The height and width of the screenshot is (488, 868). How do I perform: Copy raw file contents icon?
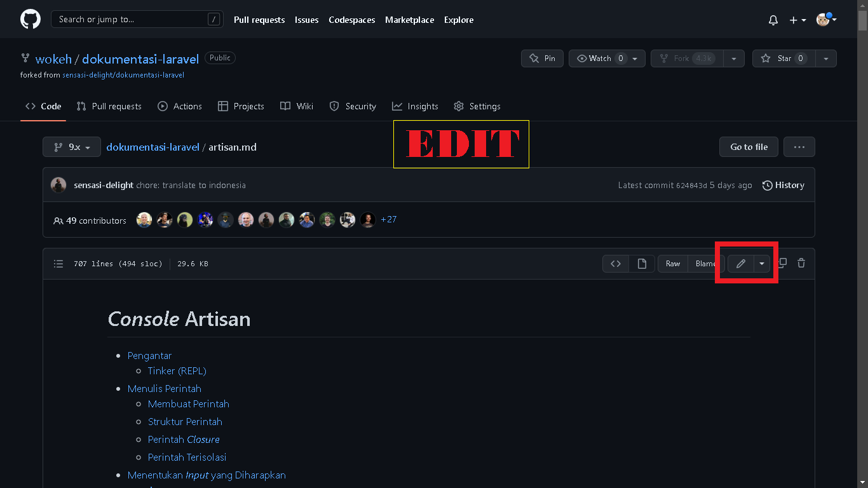782,263
